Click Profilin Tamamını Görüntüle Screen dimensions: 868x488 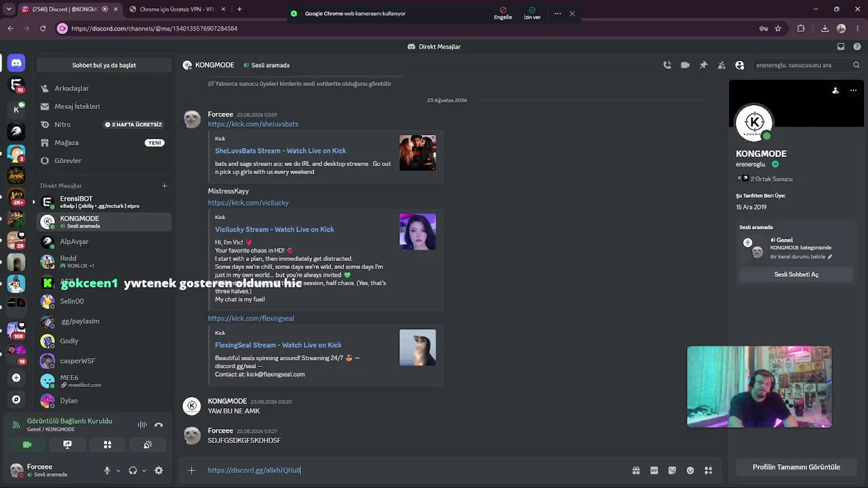[796, 467]
